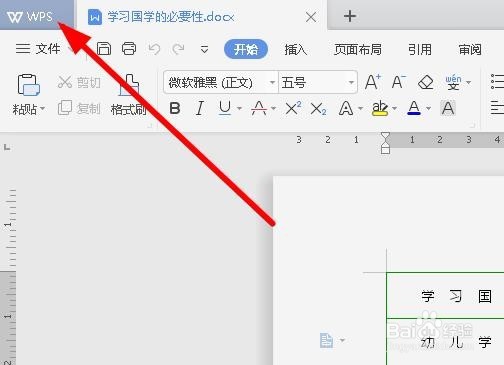This screenshot has width=504, height=365.
Task: Expand the strikethrough dropdown arrow
Action: coord(273,109)
